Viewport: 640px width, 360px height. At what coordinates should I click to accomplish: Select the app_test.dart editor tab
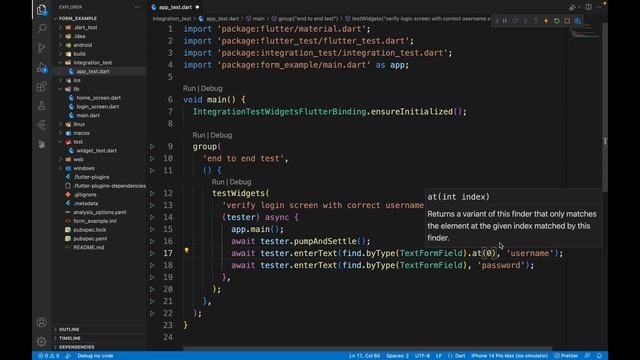click(x=175, y=7)
